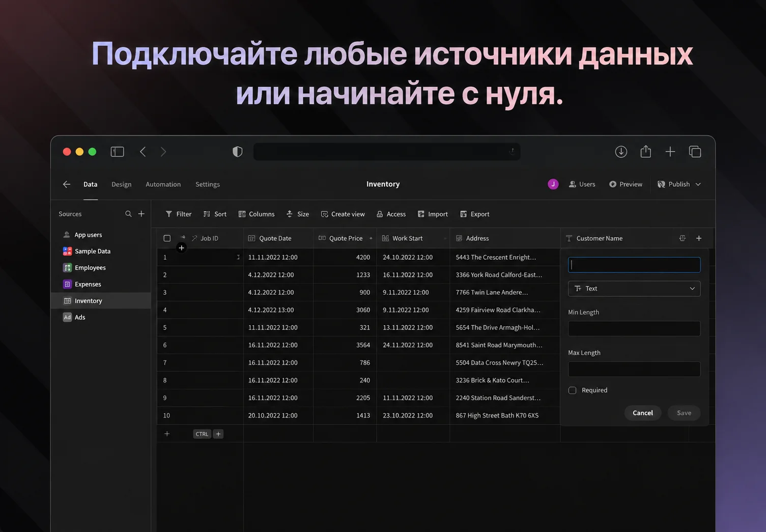
Task: Click the browser share icon
Action: click(646, 151)
